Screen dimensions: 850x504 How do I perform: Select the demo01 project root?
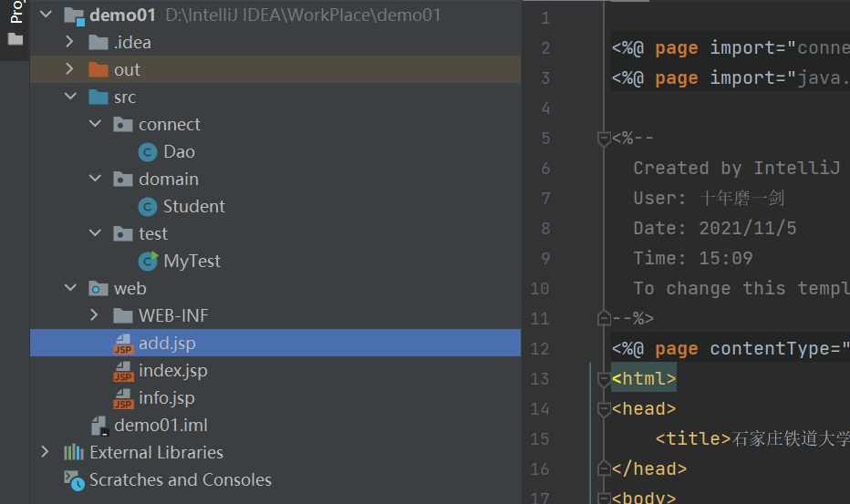tap(125, 15)
